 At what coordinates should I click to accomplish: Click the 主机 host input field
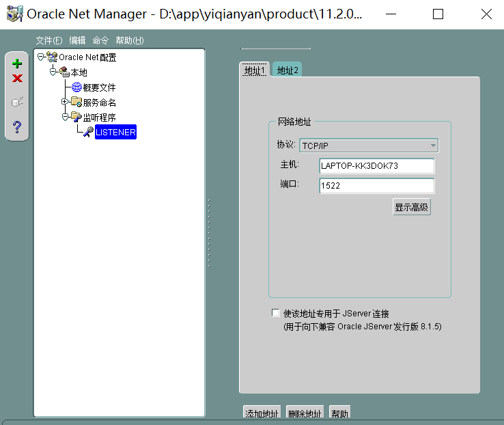[377, 166]
